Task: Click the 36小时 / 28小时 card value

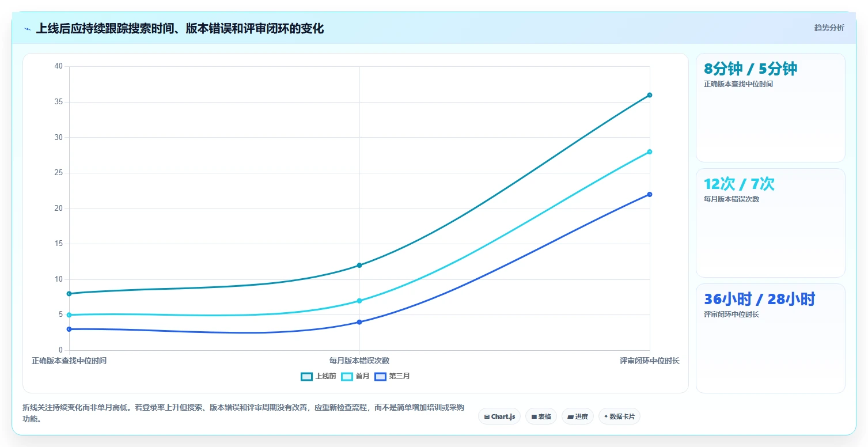Action: coord(760,300)
